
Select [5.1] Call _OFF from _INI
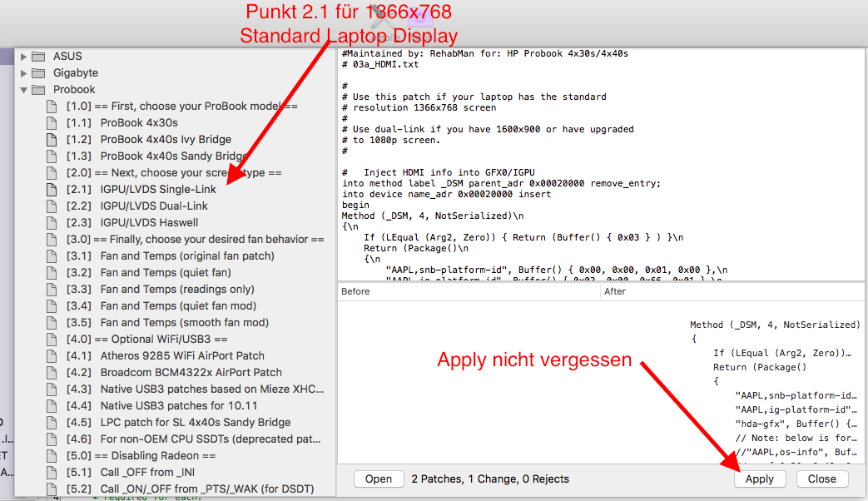point(175,472)
